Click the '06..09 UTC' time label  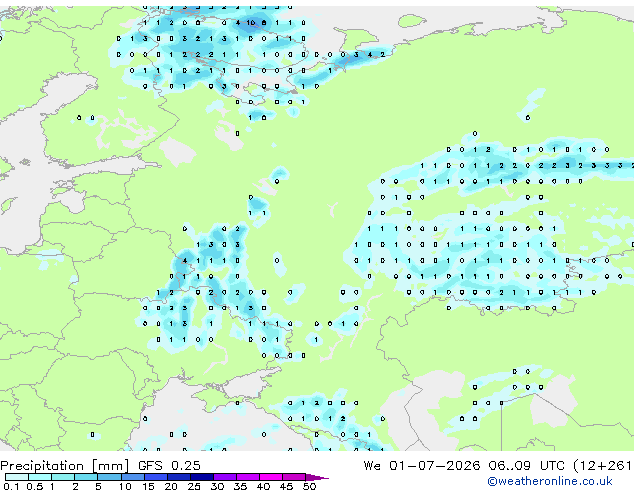(526, 466)
